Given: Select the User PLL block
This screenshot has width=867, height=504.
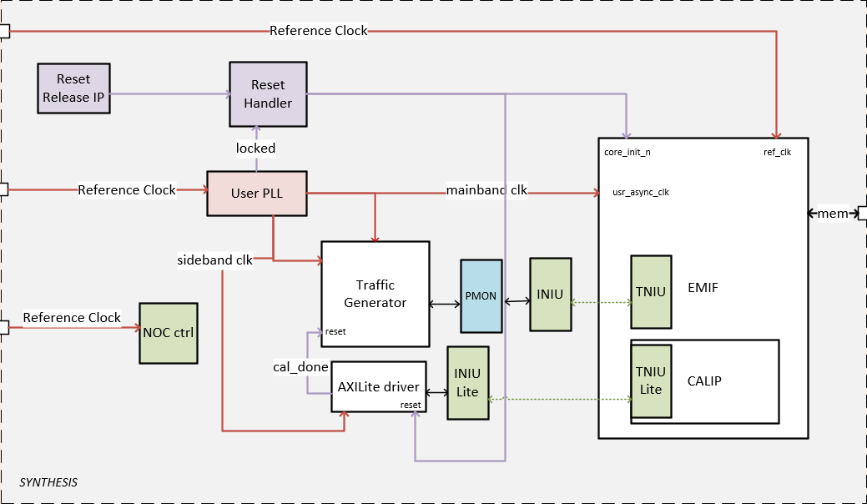Looking at the screenshot, I should point(256,194).
